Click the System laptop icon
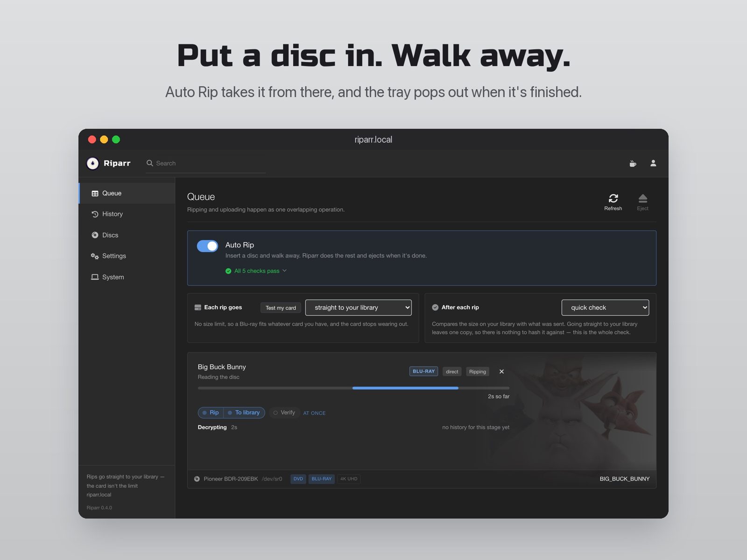The height and width of the screenshot is (560, 747). coord(95,277)
